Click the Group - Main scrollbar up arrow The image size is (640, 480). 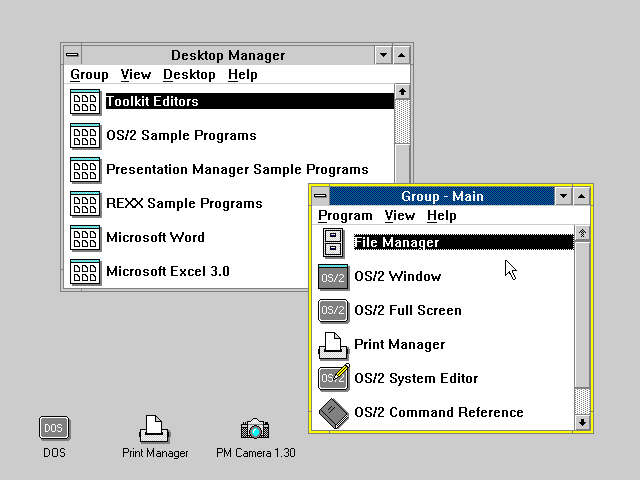(582, 233)
